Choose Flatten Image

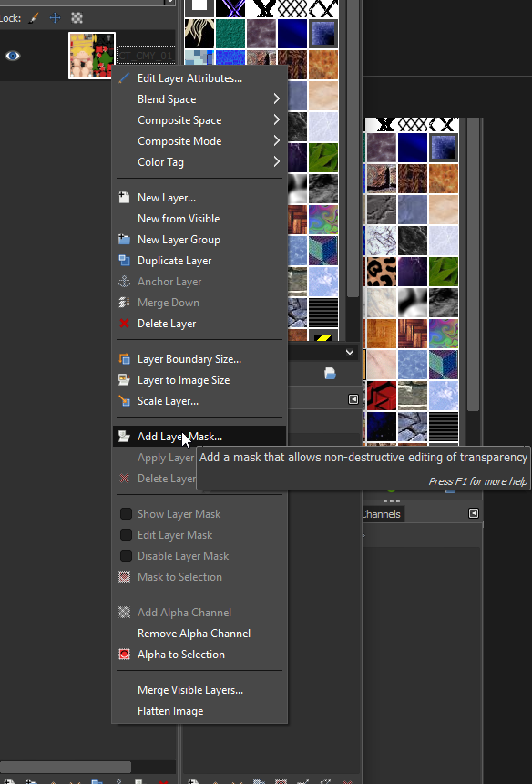pos(199,711)
